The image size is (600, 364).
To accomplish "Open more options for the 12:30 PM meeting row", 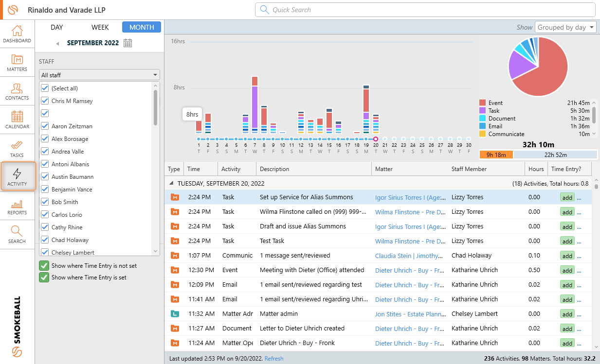I will 579,271.
